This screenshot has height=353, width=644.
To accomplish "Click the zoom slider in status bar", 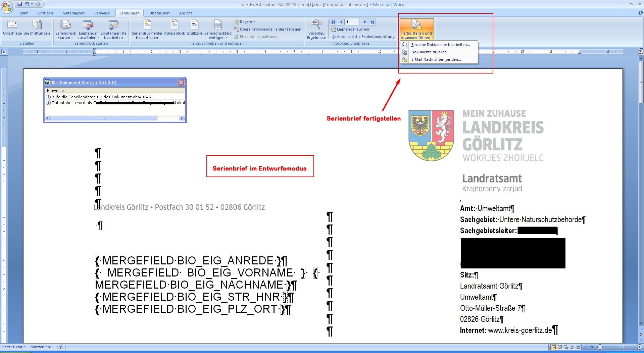I will click(624, 347).
